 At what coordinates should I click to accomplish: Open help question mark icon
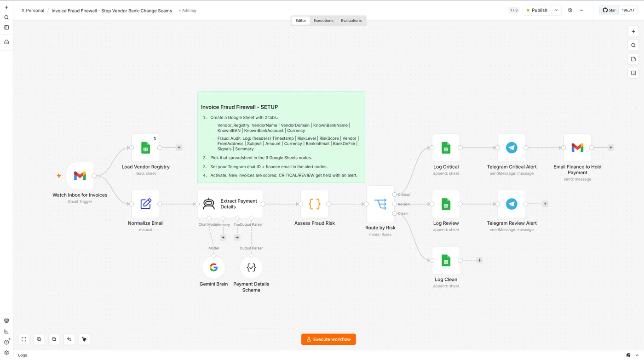pyautogui.click(x=6, y=342)
